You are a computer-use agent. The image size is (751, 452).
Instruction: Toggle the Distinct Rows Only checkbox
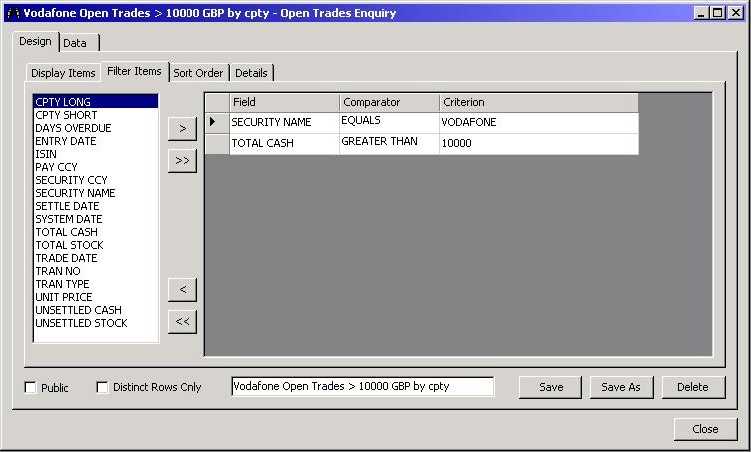point(102,388)
